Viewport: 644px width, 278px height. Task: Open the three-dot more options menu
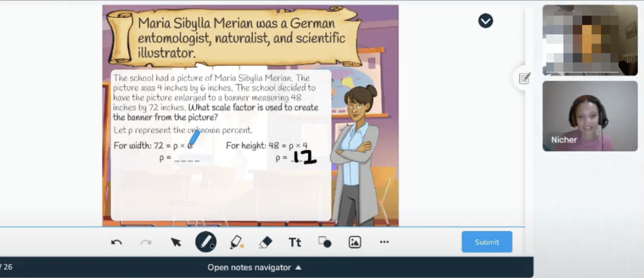384,242
